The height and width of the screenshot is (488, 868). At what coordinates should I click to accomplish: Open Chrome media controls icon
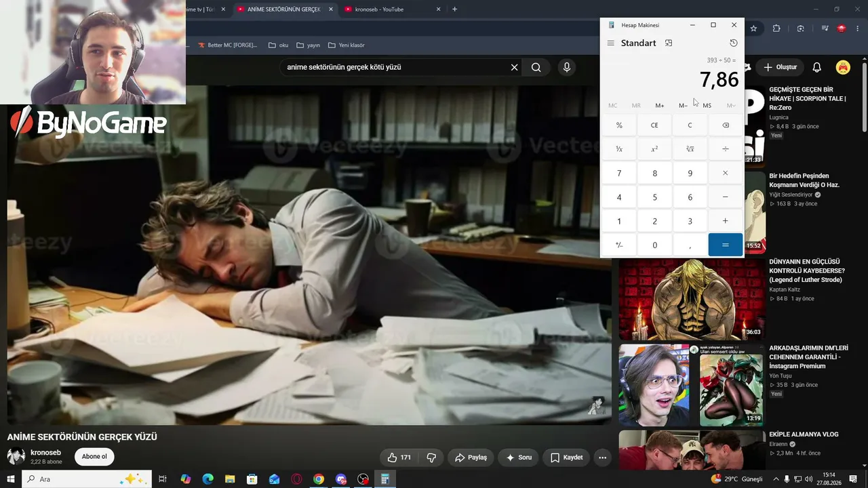click(x=825, y=28)
